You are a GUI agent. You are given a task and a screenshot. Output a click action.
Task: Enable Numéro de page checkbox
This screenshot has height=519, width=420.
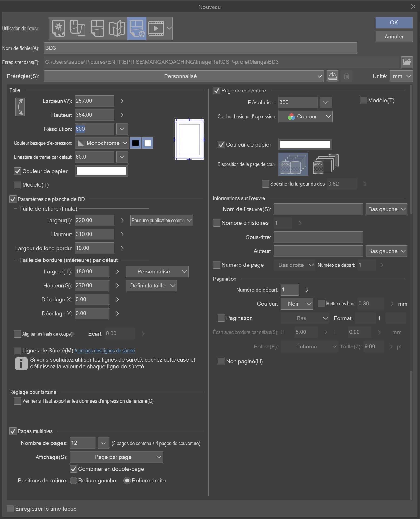(217, 265)
